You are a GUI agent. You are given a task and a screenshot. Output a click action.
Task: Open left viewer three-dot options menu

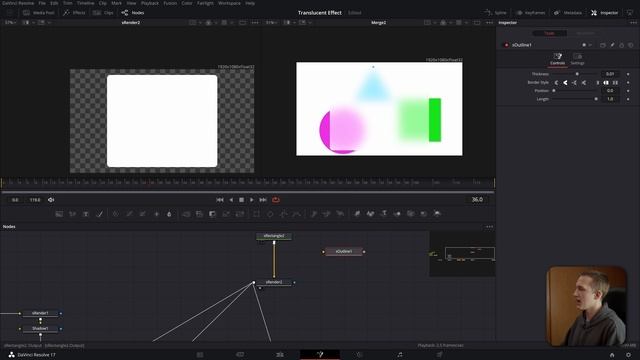point(255,23)
